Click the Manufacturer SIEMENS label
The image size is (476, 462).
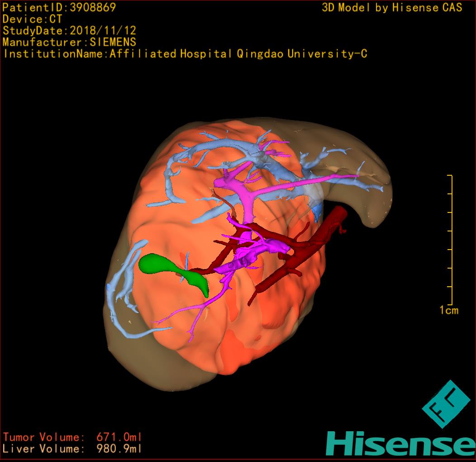(x=69, y=43)
